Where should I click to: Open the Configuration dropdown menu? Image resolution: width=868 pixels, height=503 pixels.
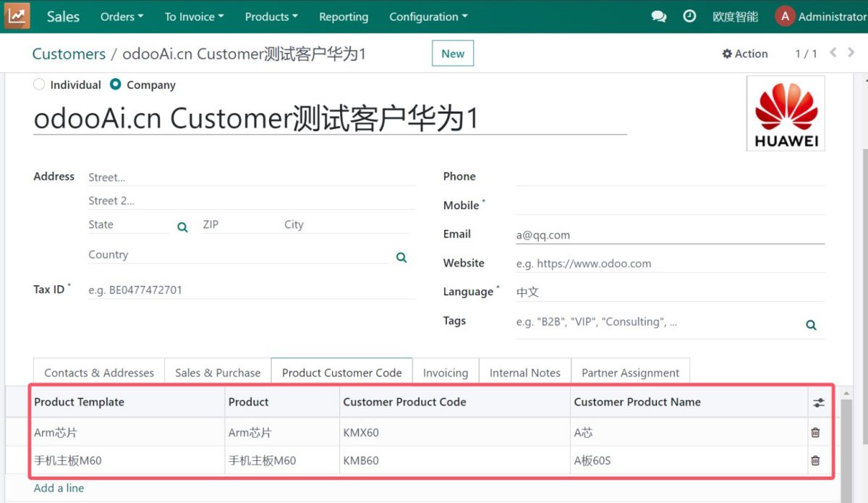coord(428,17)
